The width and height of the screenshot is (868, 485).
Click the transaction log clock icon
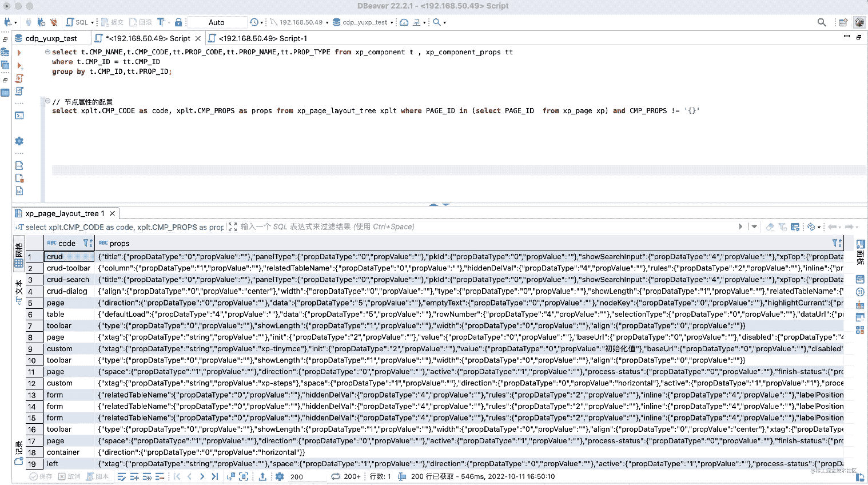(254, 22)
